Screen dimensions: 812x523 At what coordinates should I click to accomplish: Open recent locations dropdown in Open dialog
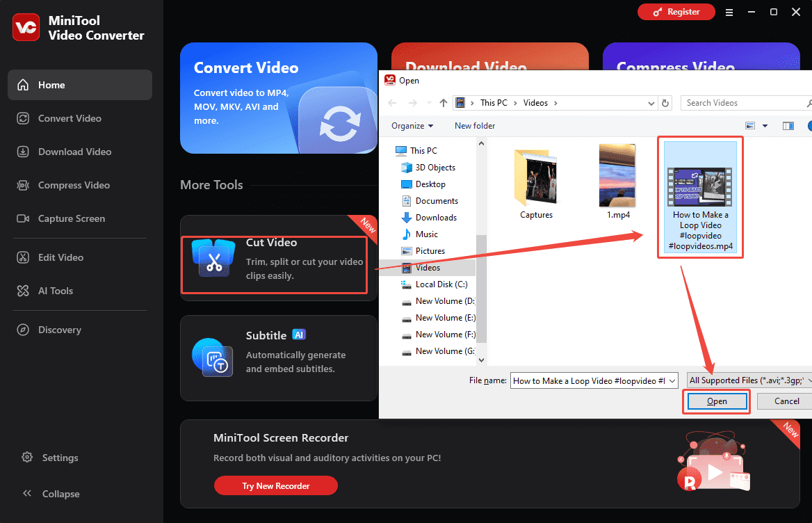(429, 103)
